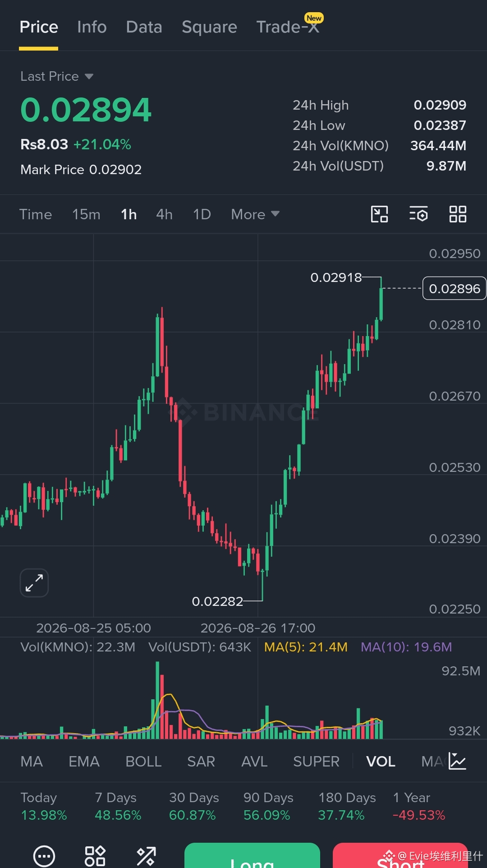Switch to the Price tab
The height and width of the screenshot is (868, 487).
(x=39, y=27)
